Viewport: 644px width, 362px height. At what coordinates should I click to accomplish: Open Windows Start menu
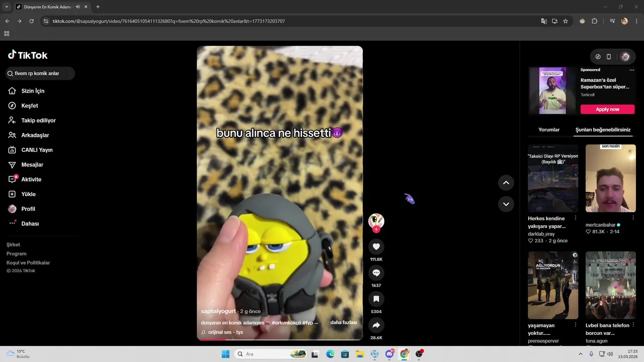[x=225, y=354]
